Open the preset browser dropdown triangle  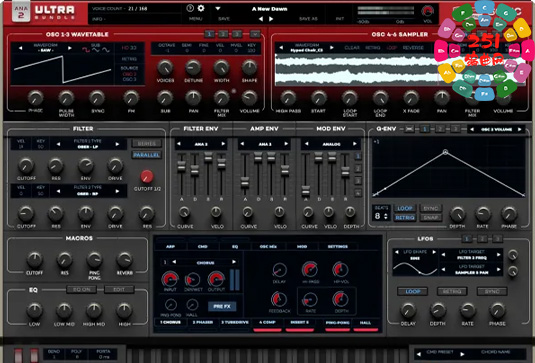(x=218, y=9)
